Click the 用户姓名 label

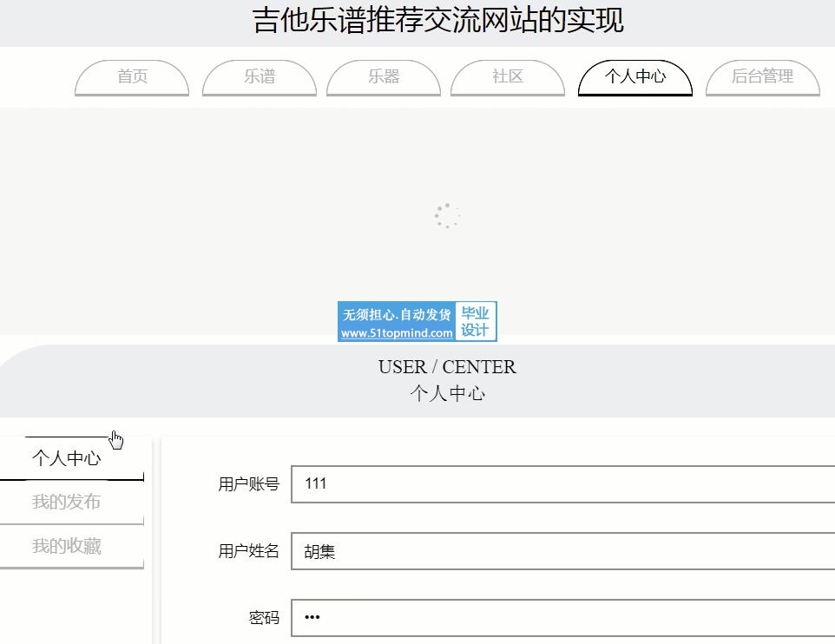[248, 551]
